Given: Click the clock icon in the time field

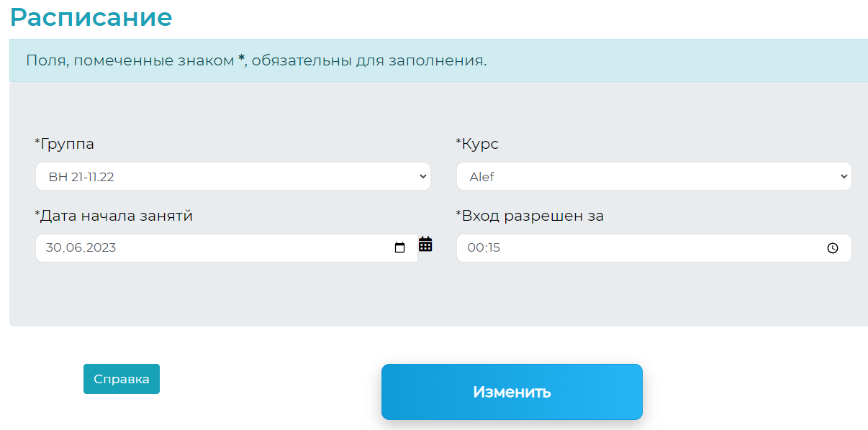Looking at the screenshot, I should click(x=833, y=248).
